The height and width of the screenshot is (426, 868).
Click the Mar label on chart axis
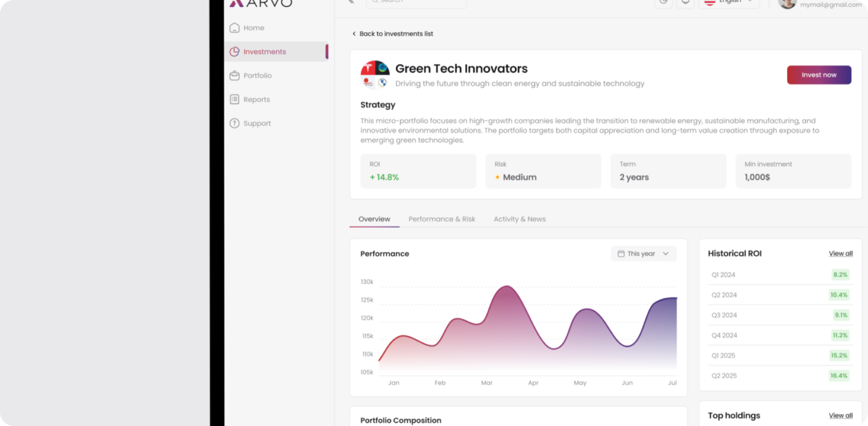tap(487, 383)
